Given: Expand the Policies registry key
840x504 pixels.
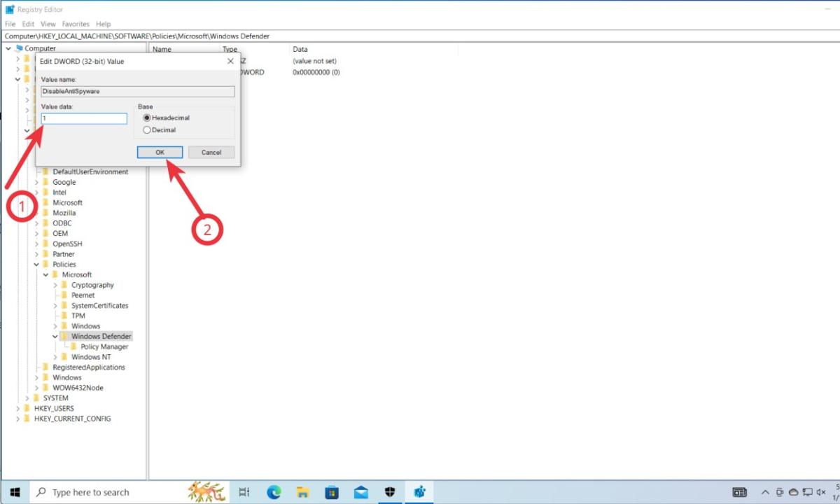Looking at the screenshot, I should coord(37,264).
